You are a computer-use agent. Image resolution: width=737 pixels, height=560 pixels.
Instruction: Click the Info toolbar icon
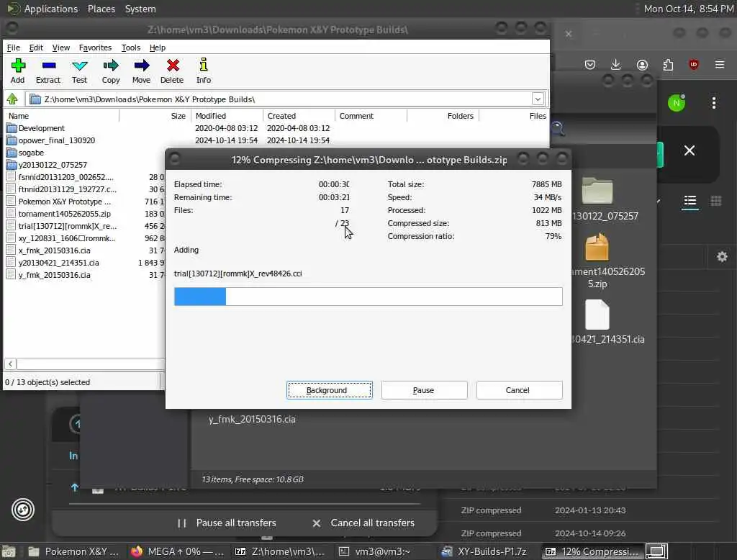204,71
